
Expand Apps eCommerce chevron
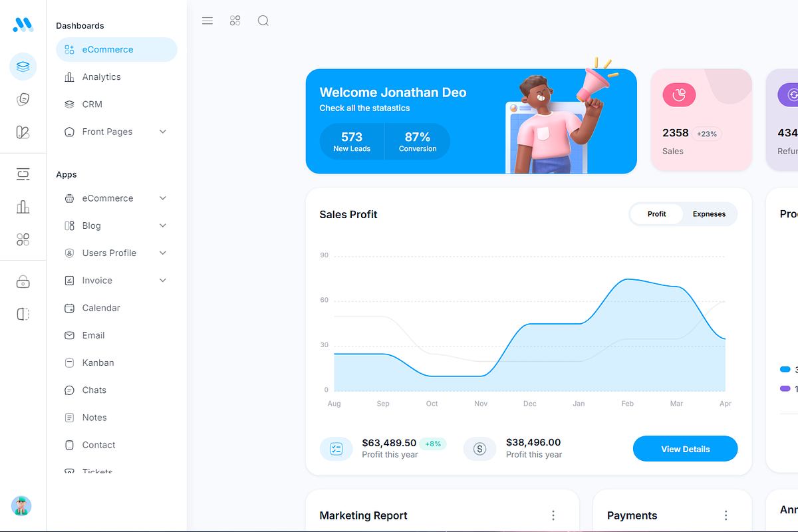[163, 198]
